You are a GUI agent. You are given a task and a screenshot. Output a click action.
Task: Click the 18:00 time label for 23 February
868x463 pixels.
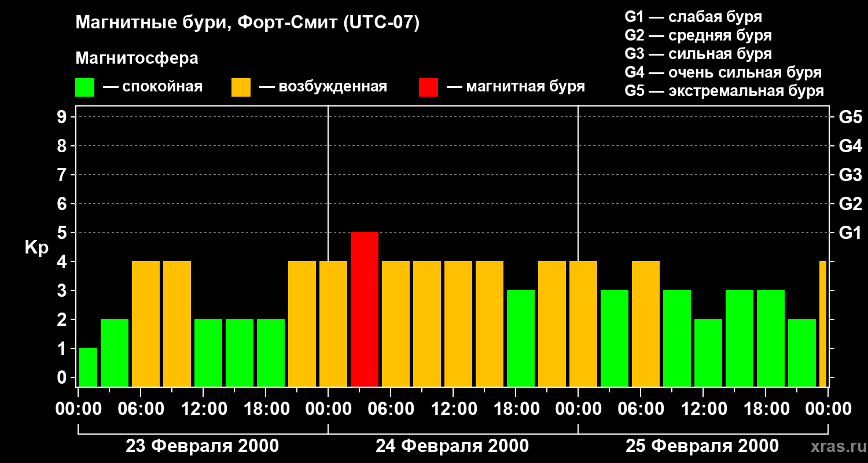(x=266, y=409)
